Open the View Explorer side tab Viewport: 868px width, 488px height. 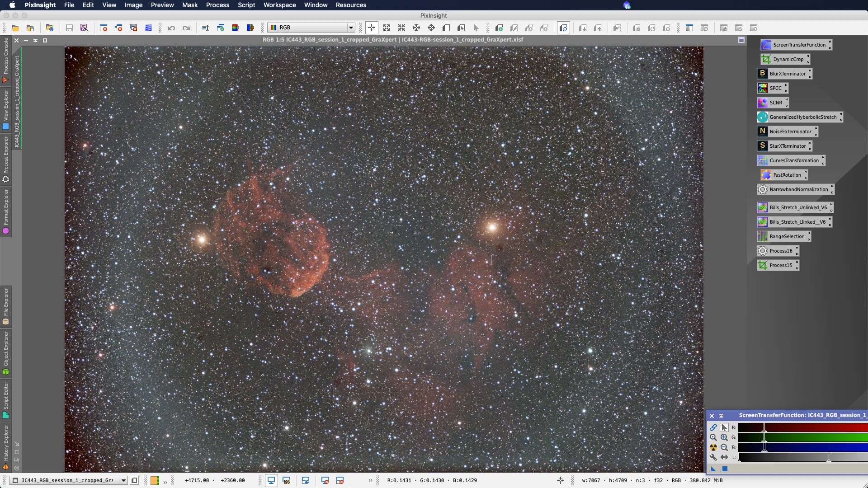point(5,110)
